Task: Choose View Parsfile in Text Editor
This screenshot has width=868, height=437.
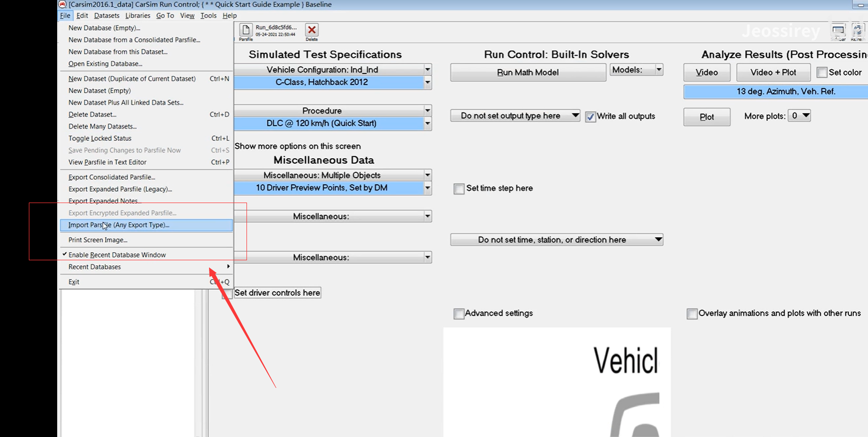Action: pyautogui.click(x=147, y=162)
